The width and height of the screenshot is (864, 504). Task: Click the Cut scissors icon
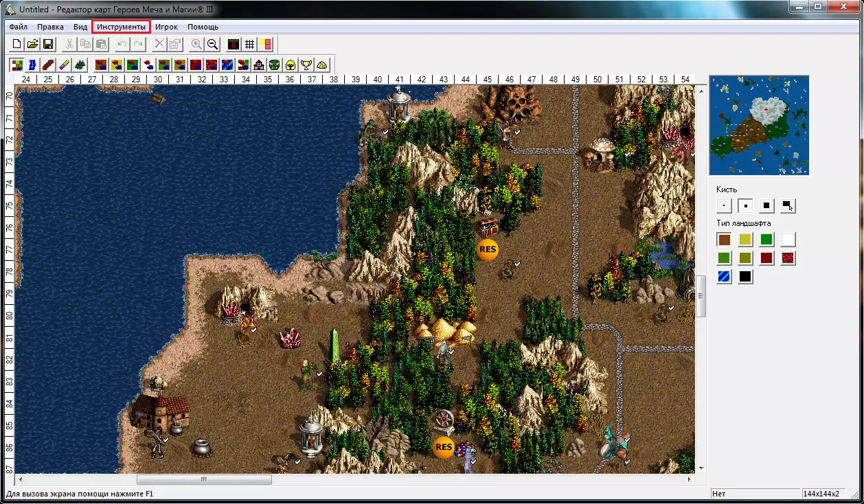point(69,44)
